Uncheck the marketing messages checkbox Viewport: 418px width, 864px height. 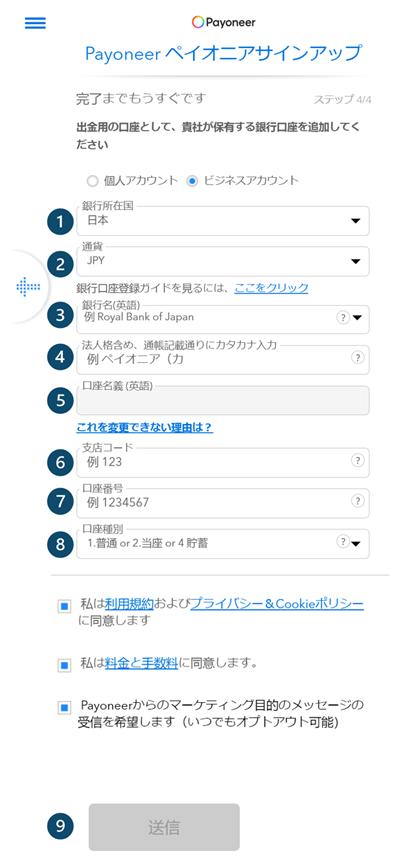(64, 708)
